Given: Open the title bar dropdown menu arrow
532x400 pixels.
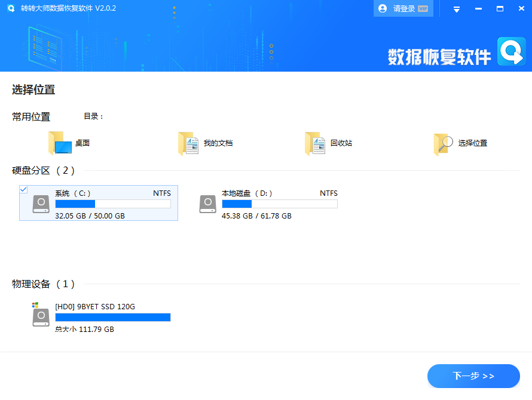Looking at the screenshot, I should pos(457,9).
